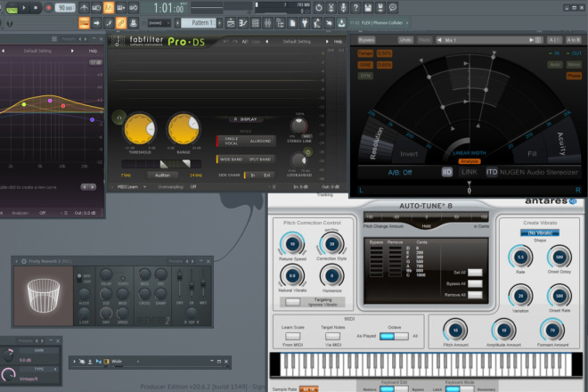588x392 pixels.
Task: Click the tempo field showing 90.000
Action: (x=65, y=8)
